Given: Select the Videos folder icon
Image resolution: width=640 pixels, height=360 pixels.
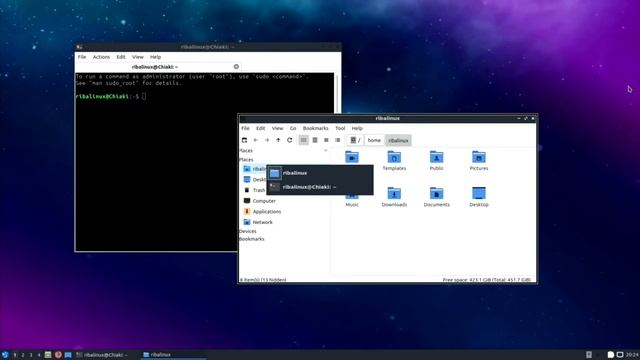Looking at the screenshot, I should 352,157.
